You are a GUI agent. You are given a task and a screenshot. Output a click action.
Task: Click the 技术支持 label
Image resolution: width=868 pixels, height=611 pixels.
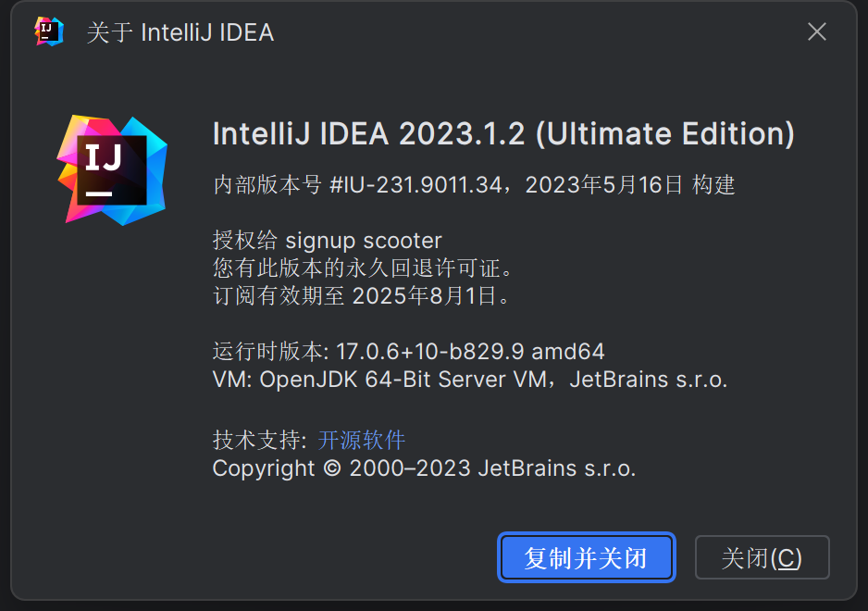pyautogui.click(x=260, y=440)
